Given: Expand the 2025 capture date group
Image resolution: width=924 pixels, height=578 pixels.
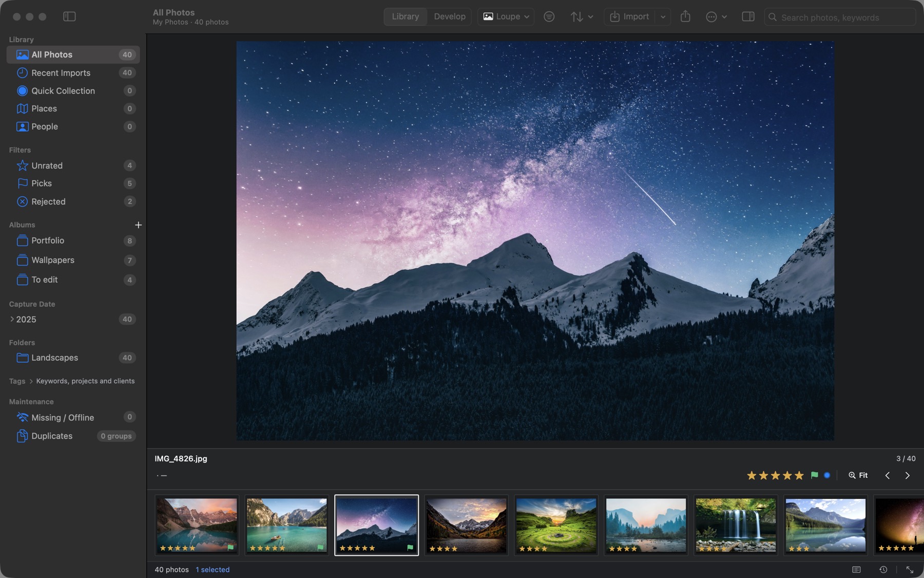Looking at the screenshot, I should [x=12, y=319].
